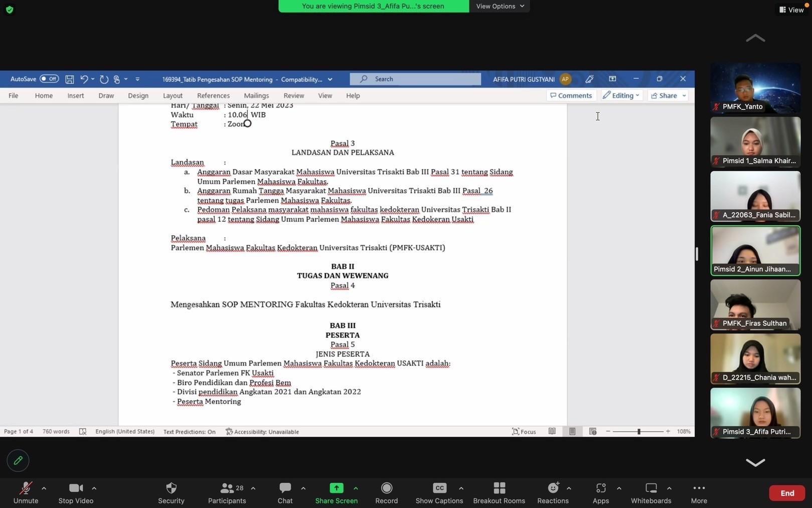Select PMFK_Yanto video thumbnail
Image resolution: width=812 pixels, height=508 pixels.
(755, 88)
